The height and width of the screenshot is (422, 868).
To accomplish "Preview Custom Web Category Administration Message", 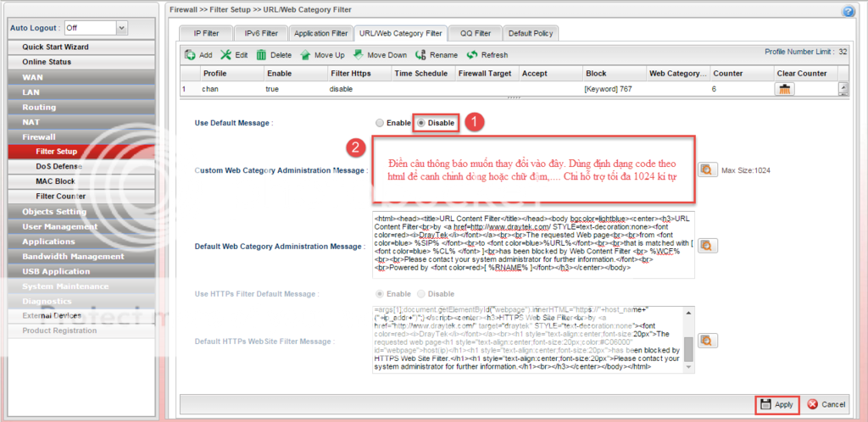I will [707, 169].
